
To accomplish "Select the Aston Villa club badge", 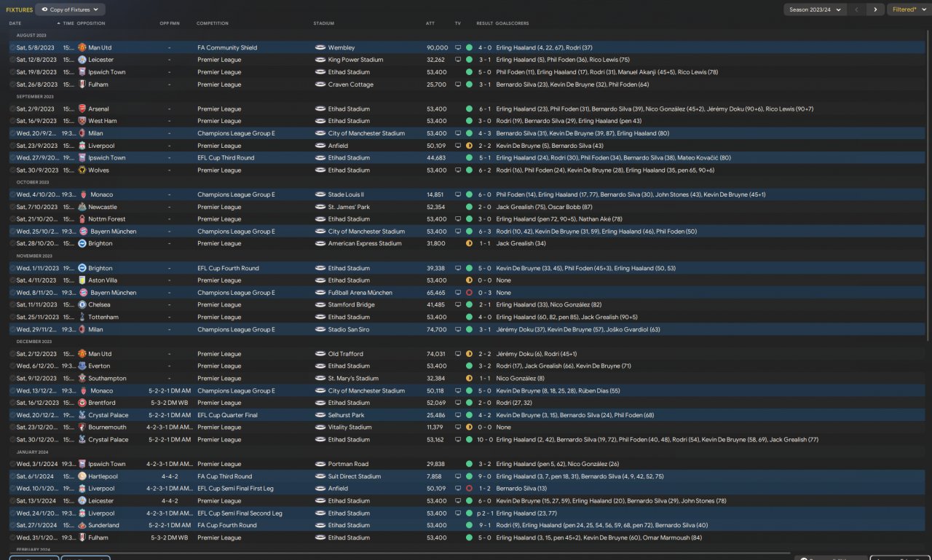I will (x=82, y=280).
